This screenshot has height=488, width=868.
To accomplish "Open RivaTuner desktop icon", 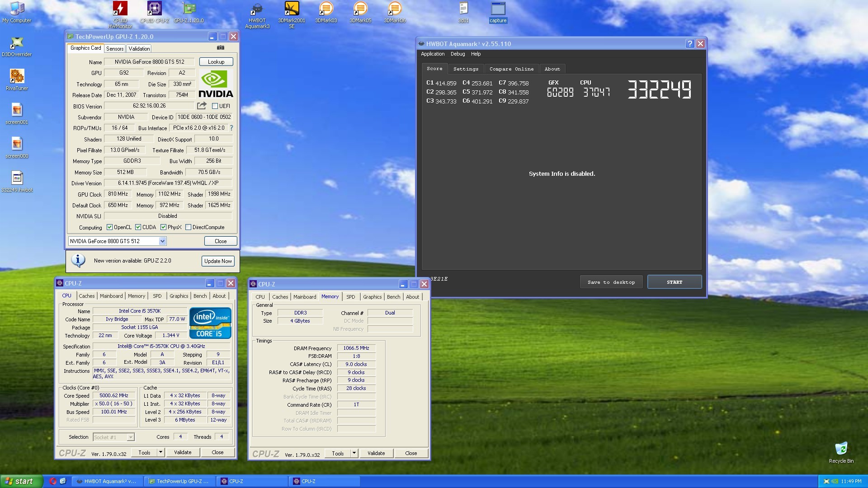I will (17, 80).
